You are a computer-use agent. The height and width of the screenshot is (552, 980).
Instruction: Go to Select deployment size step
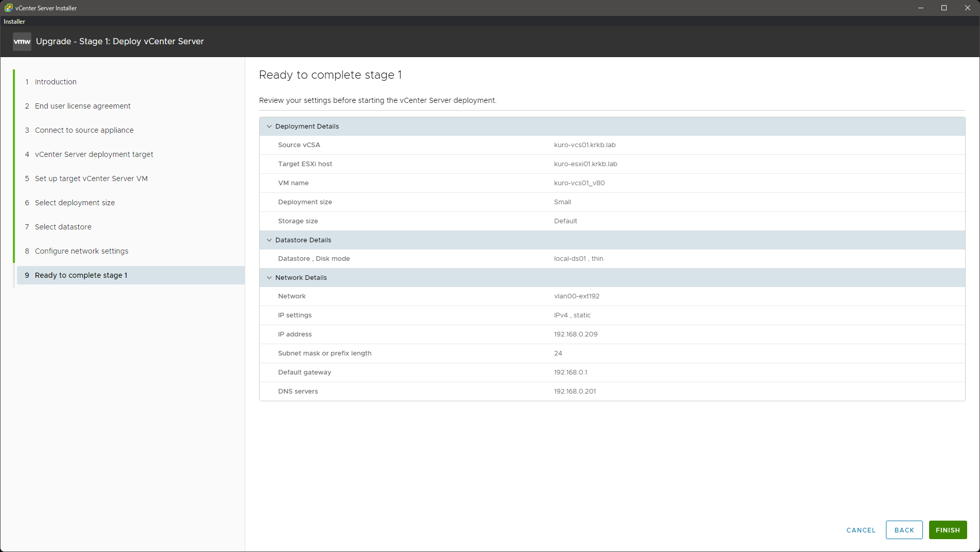coord(75,203)
